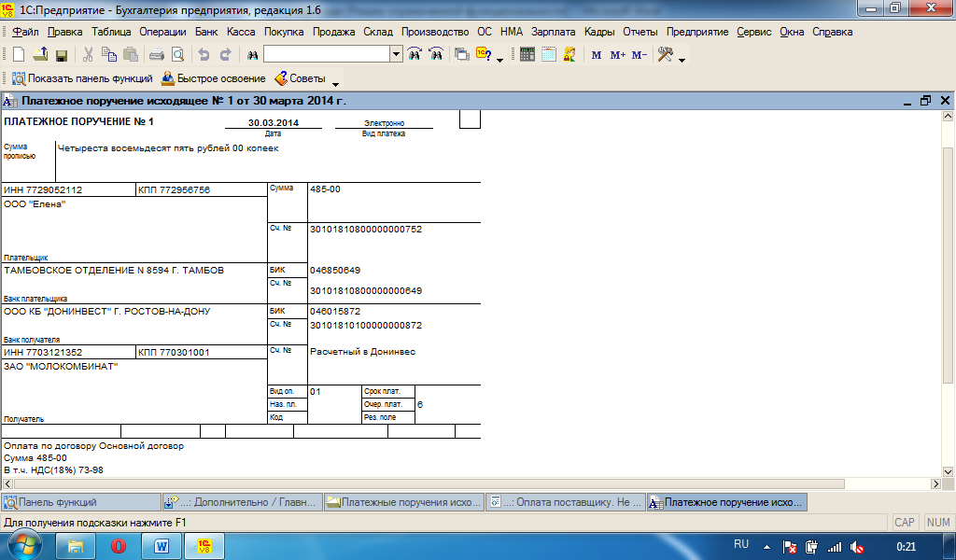Open Word from Windows taskbar
This screenshot has width=956, height=560.
coord(162,545)
